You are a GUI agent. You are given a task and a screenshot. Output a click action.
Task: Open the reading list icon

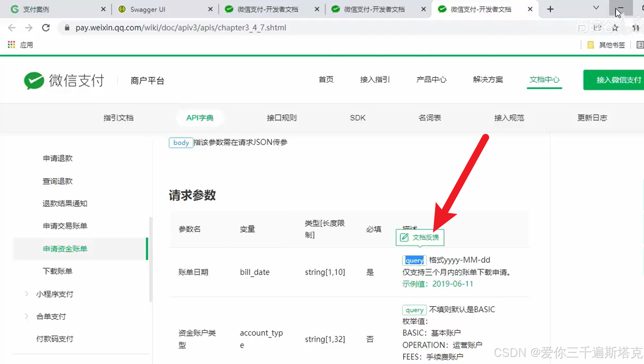(x=640, y=45)
